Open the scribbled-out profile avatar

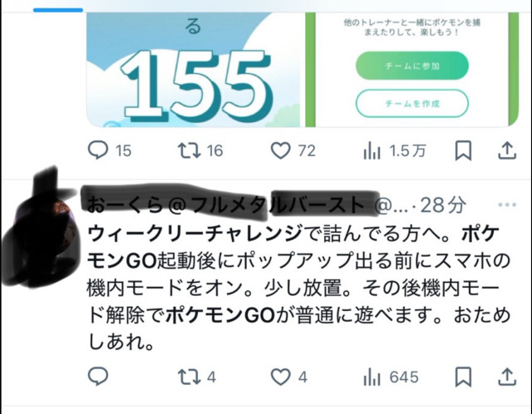point(41,234)
